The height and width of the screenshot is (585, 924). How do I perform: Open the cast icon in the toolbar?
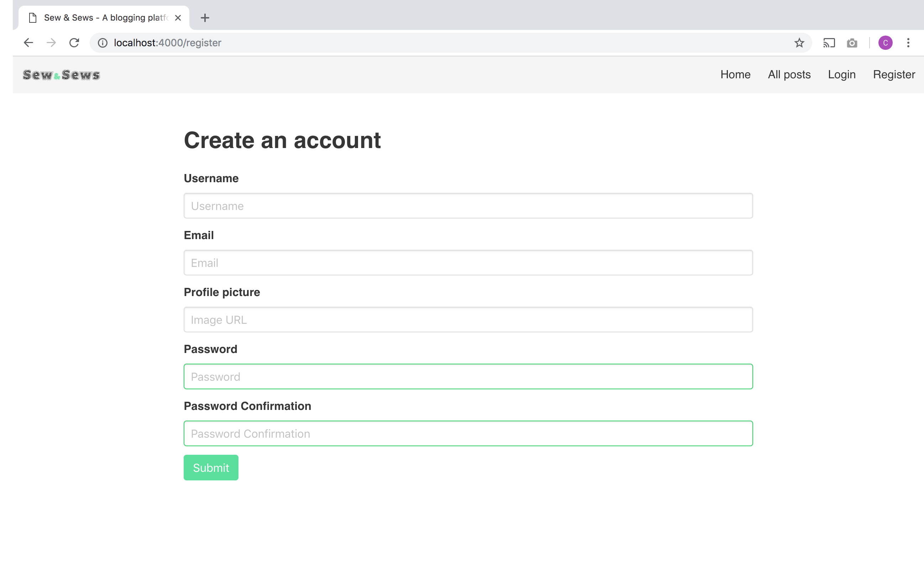829,43
